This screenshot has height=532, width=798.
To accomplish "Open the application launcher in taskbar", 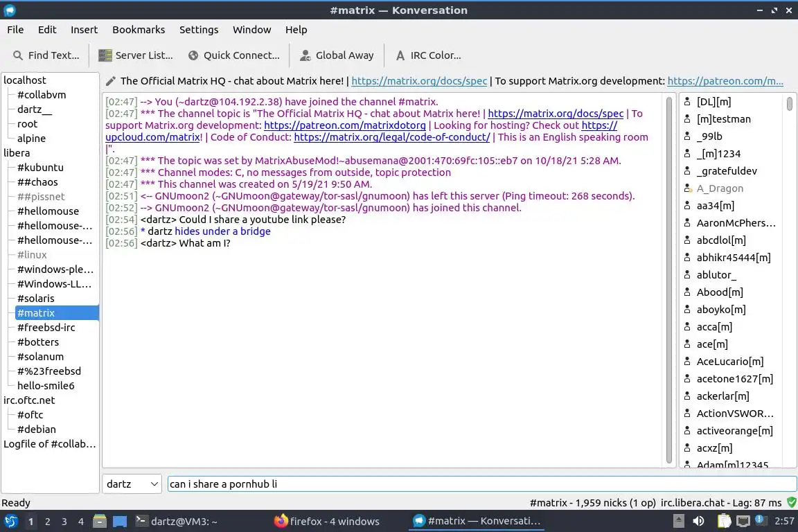I will (10, 522).
